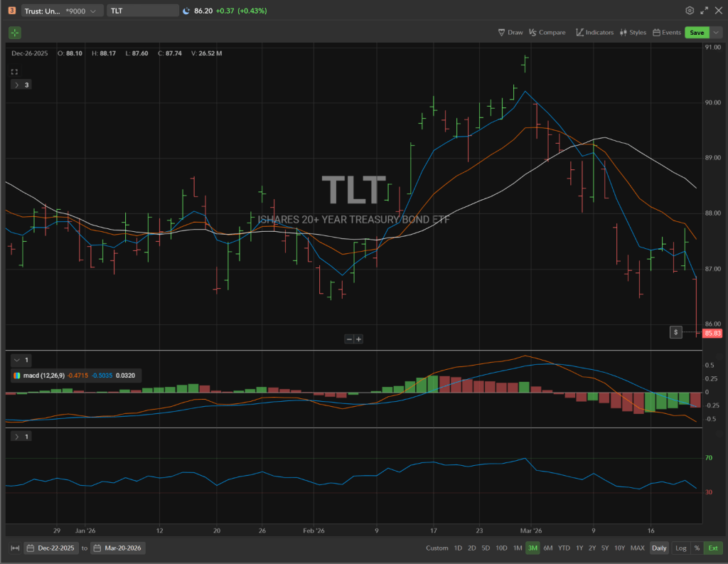The image size is (728, 564).
Task: Open the Draw tools
Action: (x=510, y=33)
